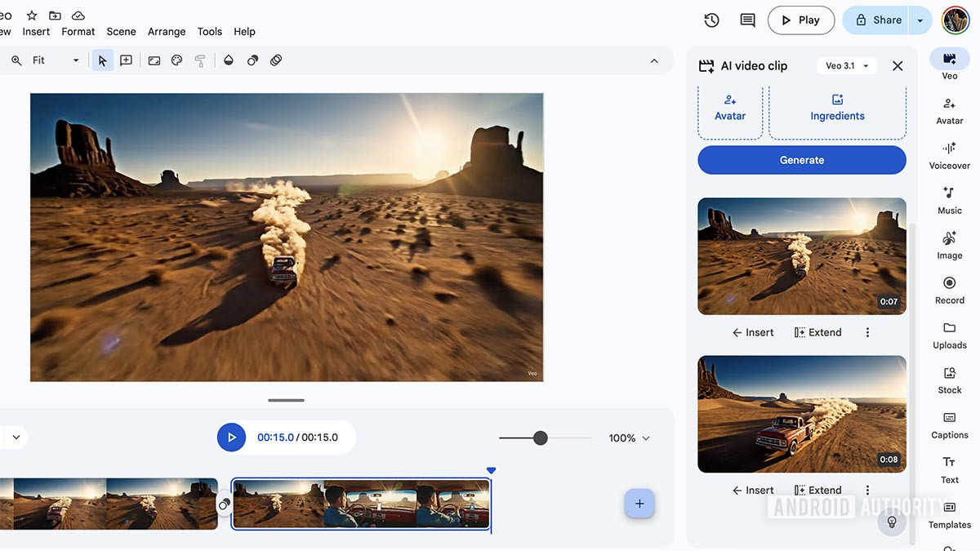Click the blue Generate button
The image size is (980, 551).
(802, 160)
